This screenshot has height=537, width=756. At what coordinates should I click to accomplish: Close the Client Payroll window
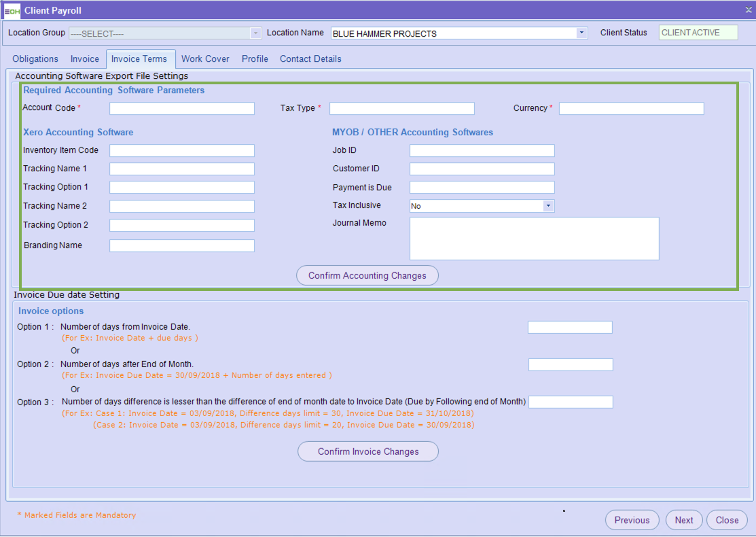(x=748, y=10)
